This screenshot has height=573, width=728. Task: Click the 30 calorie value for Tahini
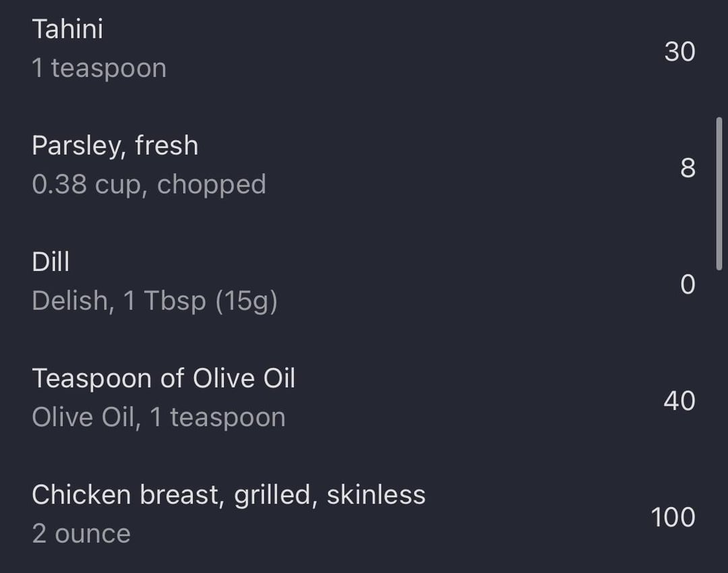point(679,51)
